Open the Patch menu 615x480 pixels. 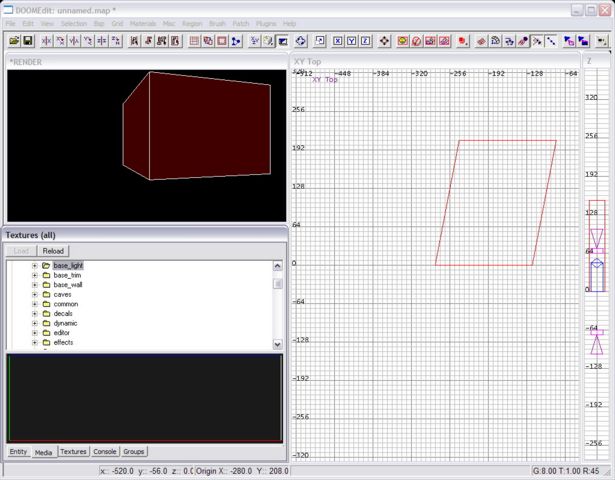pyautogui.click(x=241, y=24)
